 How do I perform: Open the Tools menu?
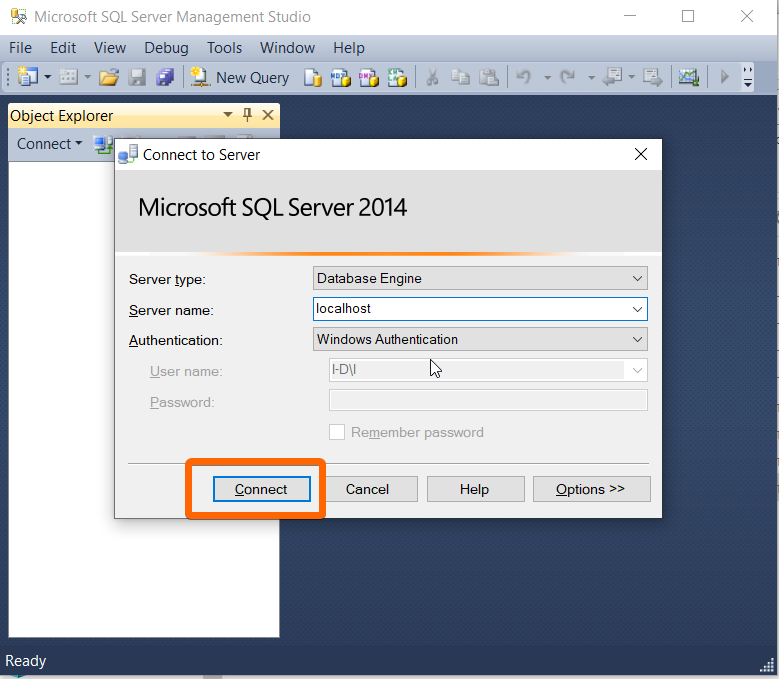tap(225, 48)
